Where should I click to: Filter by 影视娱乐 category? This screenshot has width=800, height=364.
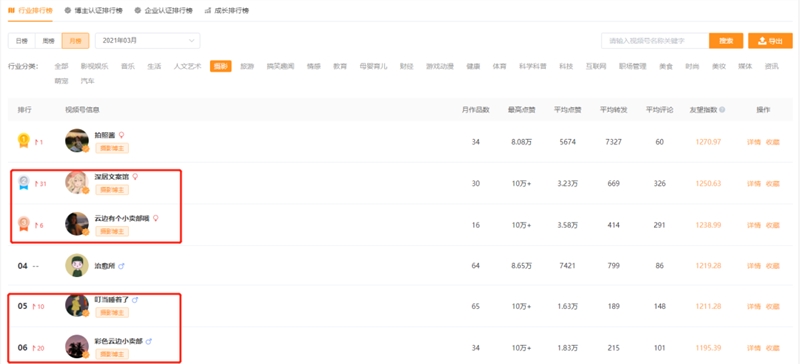tap(94, 66)
